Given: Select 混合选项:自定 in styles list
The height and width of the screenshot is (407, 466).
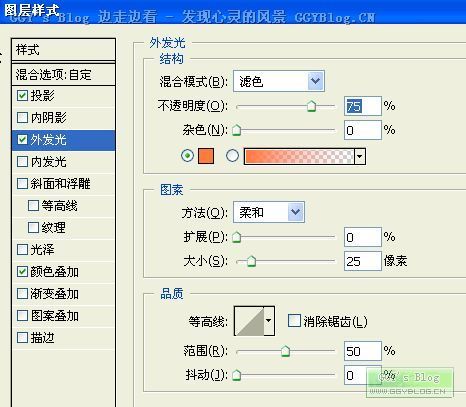Looking at the screenshot, I should pyautogui.click(x=63, y=74).
